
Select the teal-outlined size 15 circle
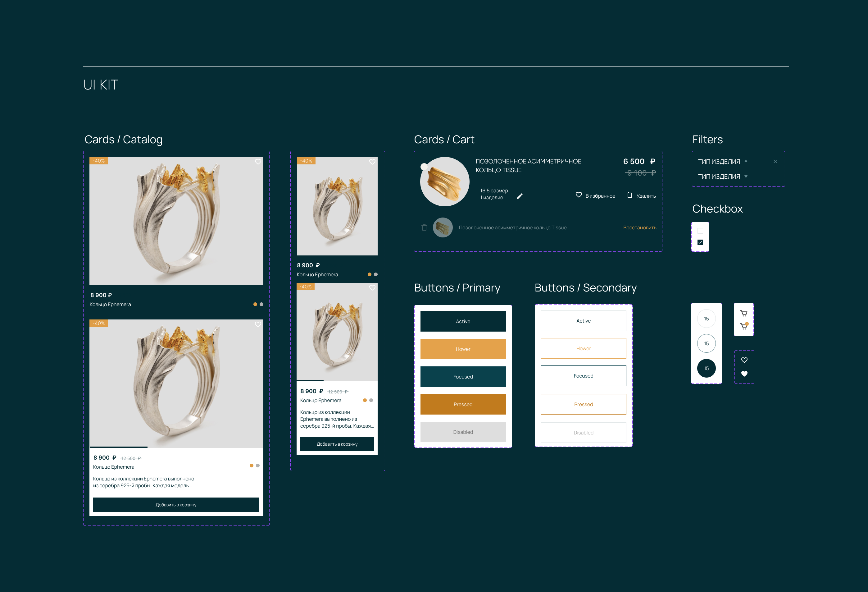click(x=706, y=343)
